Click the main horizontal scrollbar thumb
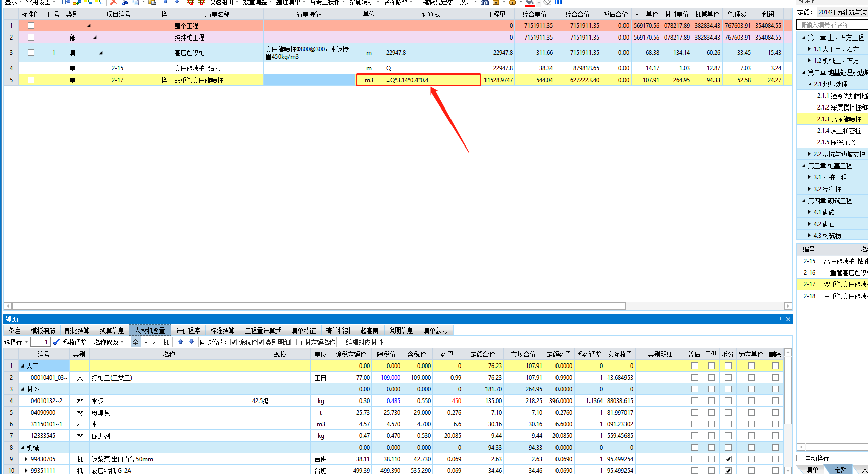868x474 pixels. [x=319, y=306]
